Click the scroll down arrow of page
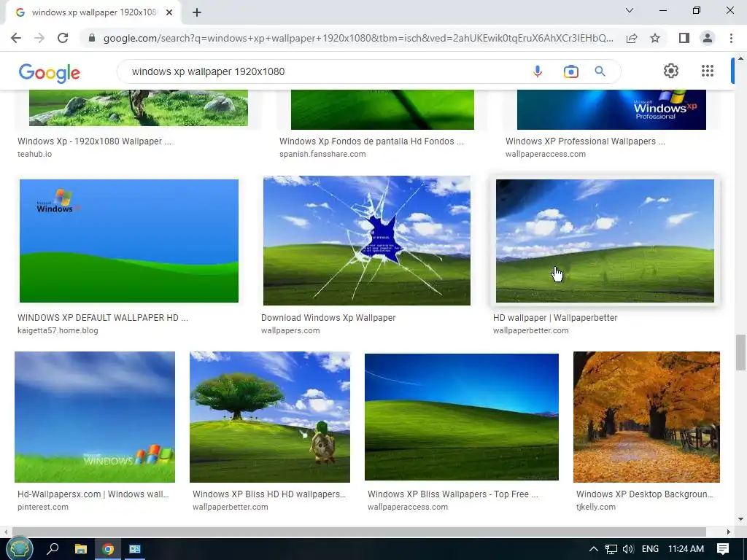 pos(740,519)
